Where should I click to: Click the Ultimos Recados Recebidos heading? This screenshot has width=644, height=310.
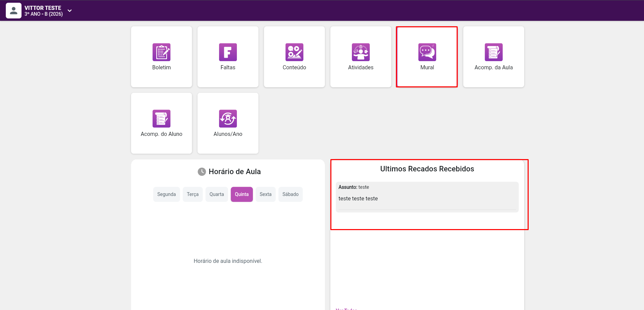click(427, 169)
